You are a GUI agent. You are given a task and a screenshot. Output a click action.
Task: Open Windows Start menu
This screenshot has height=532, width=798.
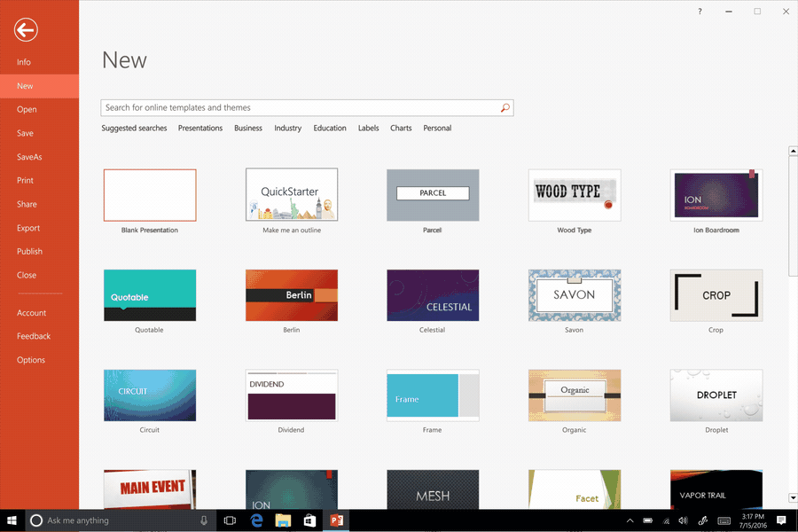[12, 520]
